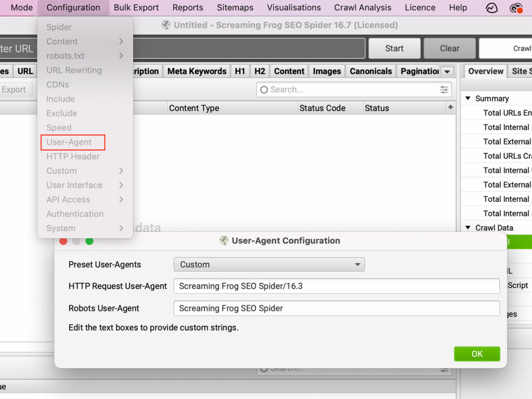Click the Status column header
The width and height of the screenshot is (532, 399).
(x=404, y=108)
